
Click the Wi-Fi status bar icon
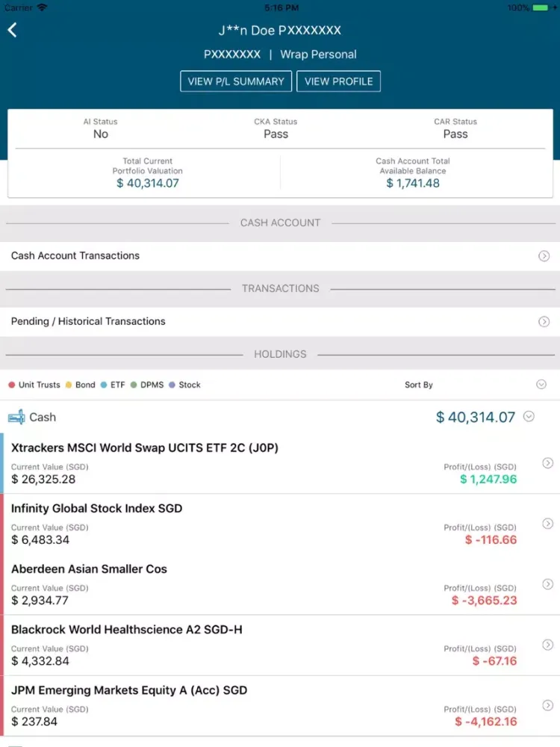[x=42, y=7]
